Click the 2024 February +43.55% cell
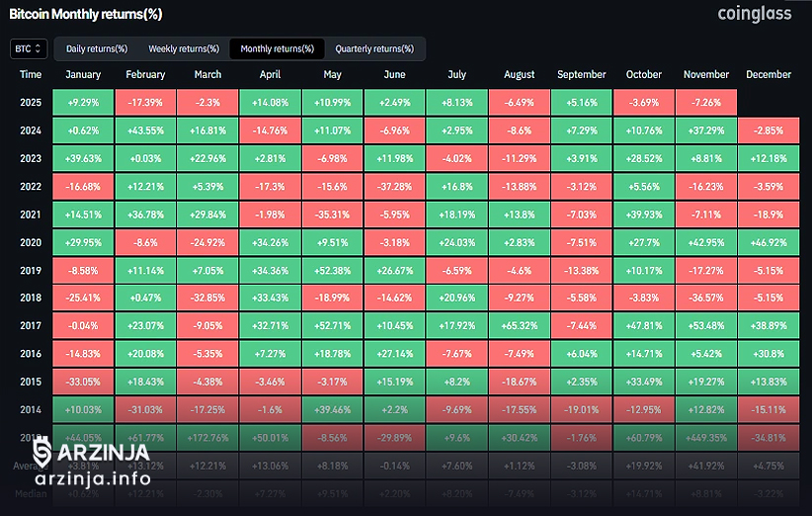 (145, 129)
